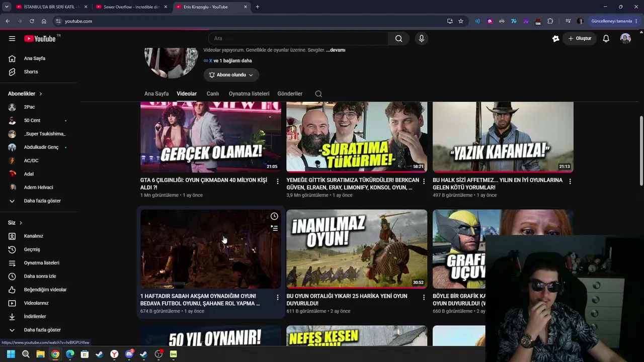This screenshot has width=644, height=362.
Task: Click the magnifier search button beside Ara
Action: [x=398, y=39]
